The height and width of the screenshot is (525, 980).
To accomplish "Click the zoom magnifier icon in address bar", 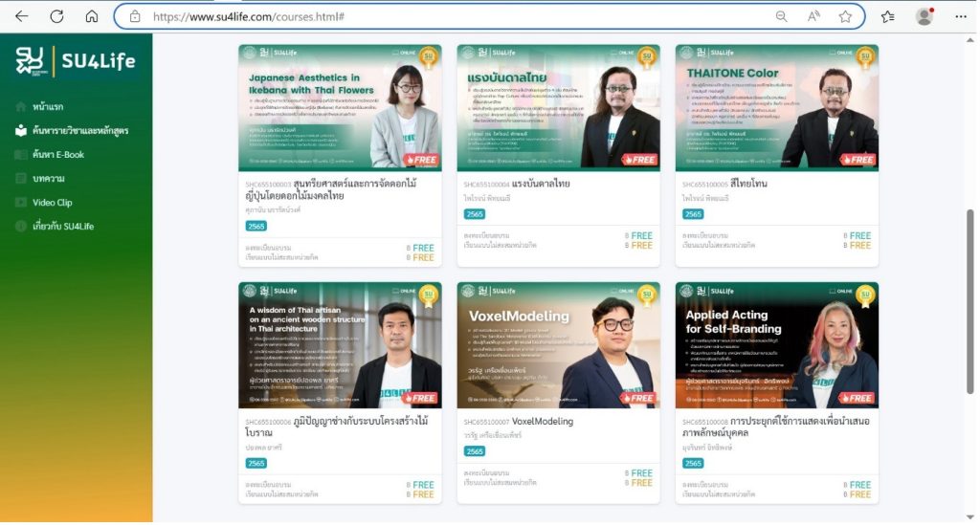I will pos(782,16).
